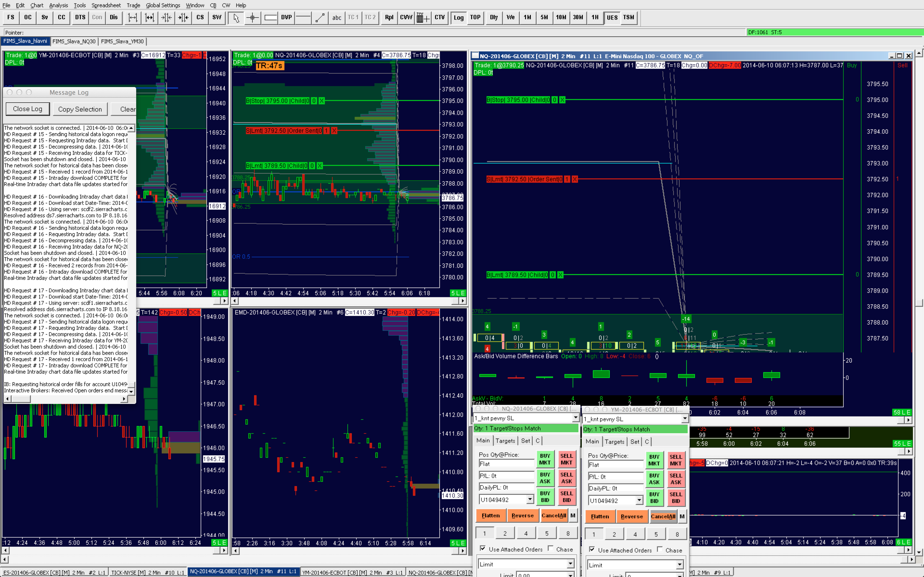
Task: Click the green BUY MKT button for NQ
Action: (545, 459)
